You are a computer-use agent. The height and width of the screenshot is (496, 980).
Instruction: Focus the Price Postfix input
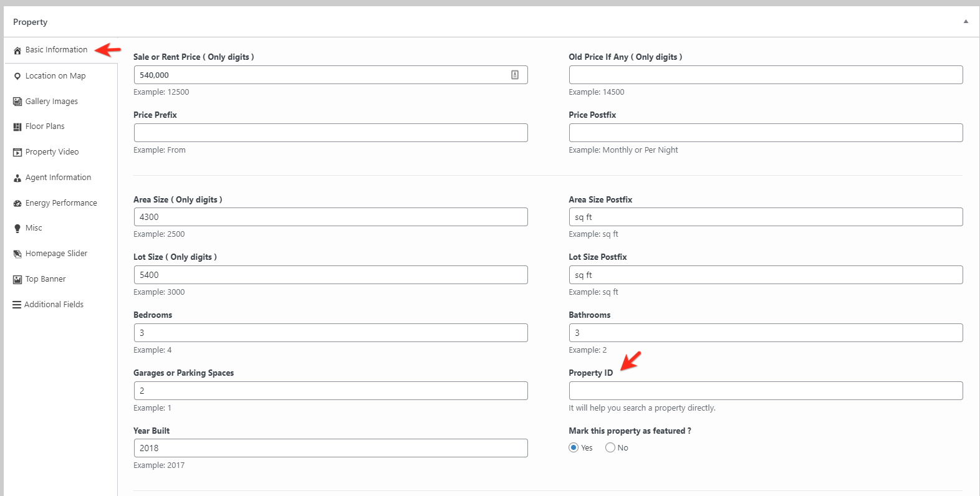(x=766, y=133)
